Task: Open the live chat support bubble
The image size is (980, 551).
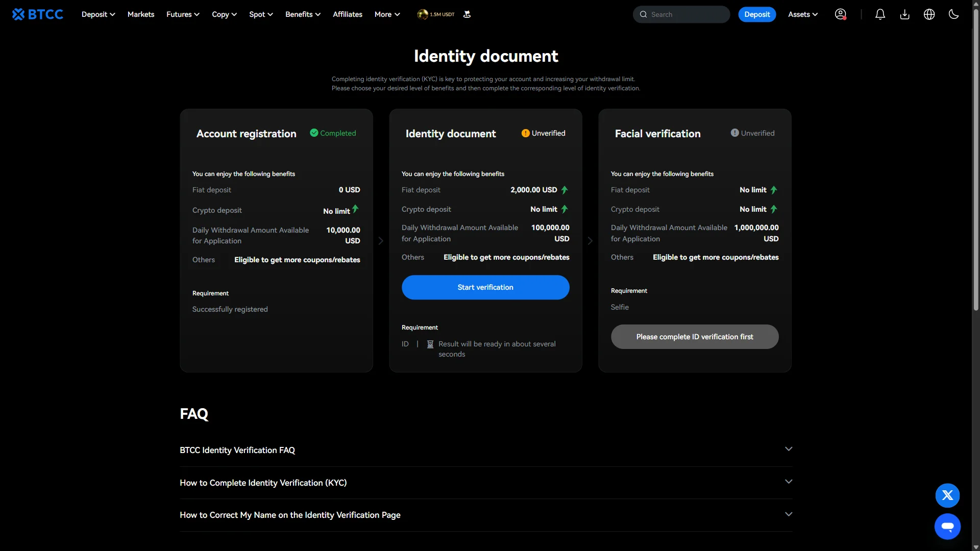Action: (x=947, y=527)
